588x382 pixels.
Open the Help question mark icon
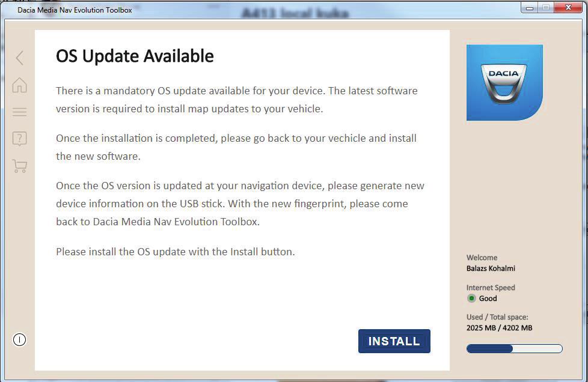(x=19, y=139)
